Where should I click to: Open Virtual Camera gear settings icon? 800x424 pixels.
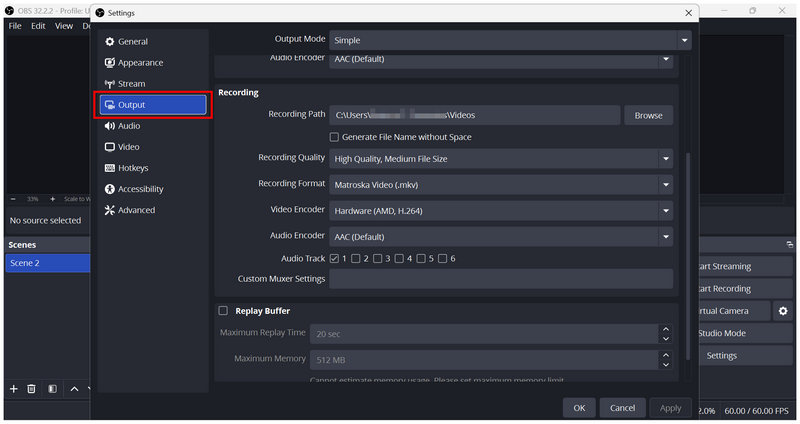(783, 311)
